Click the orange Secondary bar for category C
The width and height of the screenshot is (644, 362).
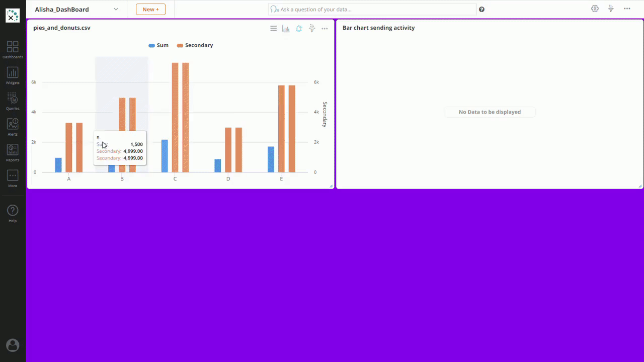[x=175, y=117]
